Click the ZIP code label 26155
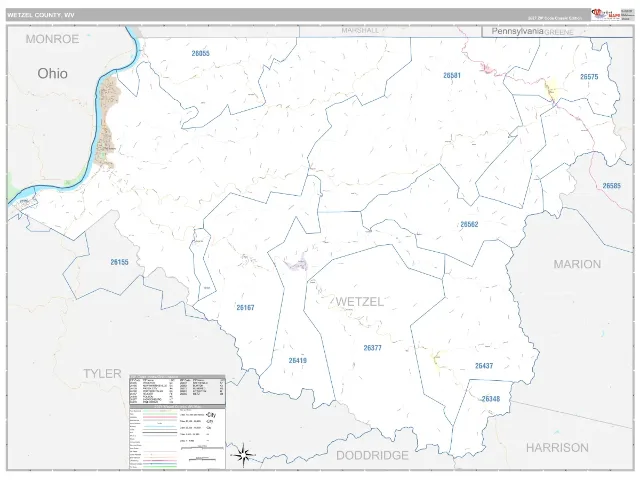Image resolution: width=640 pixels, height=480 pixels. tap(119, 262)
